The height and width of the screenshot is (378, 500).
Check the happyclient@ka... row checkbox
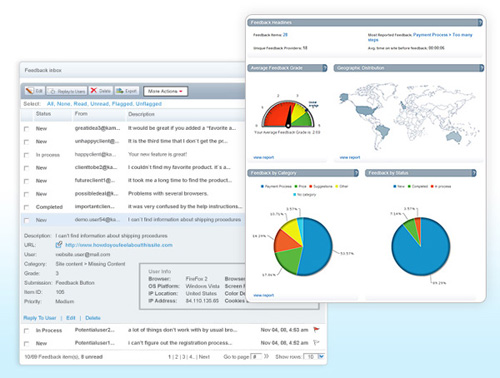[x=26, y=155]
